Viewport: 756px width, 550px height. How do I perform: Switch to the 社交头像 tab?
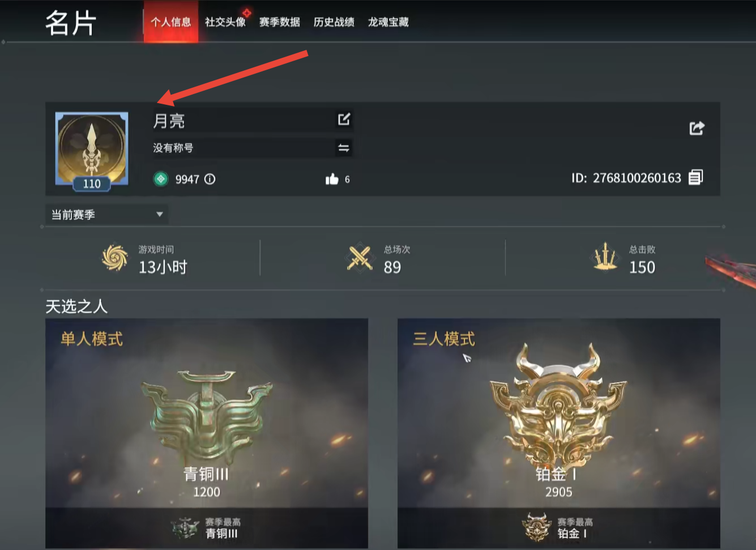(x=225, y=22)
